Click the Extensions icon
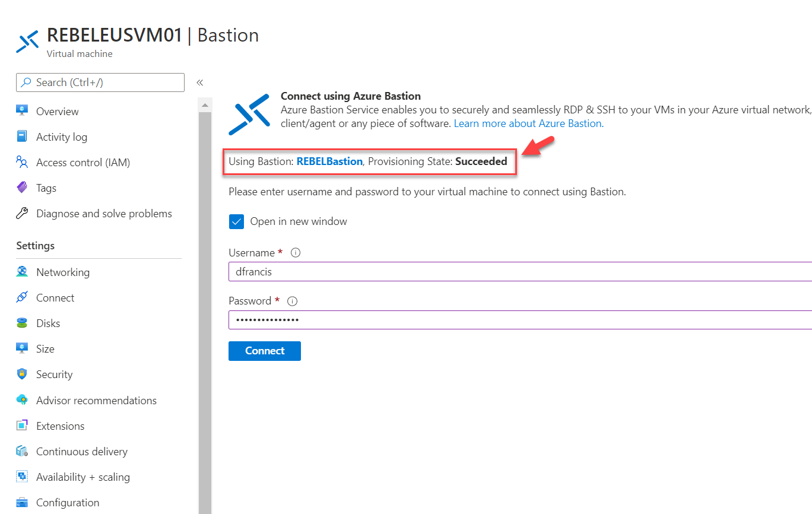 [22, 426]
